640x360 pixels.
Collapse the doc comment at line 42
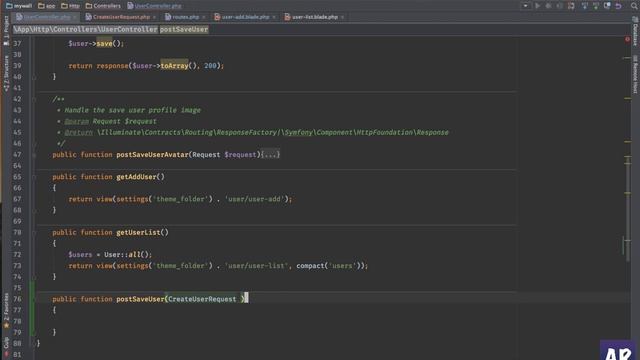point(34,99)
